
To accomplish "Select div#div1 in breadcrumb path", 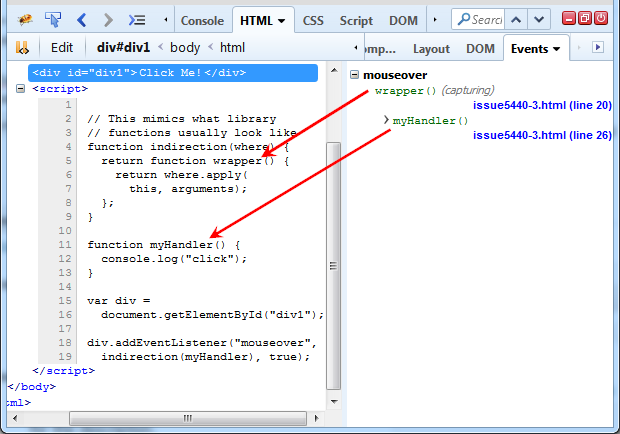I will (x=123, y=47).
